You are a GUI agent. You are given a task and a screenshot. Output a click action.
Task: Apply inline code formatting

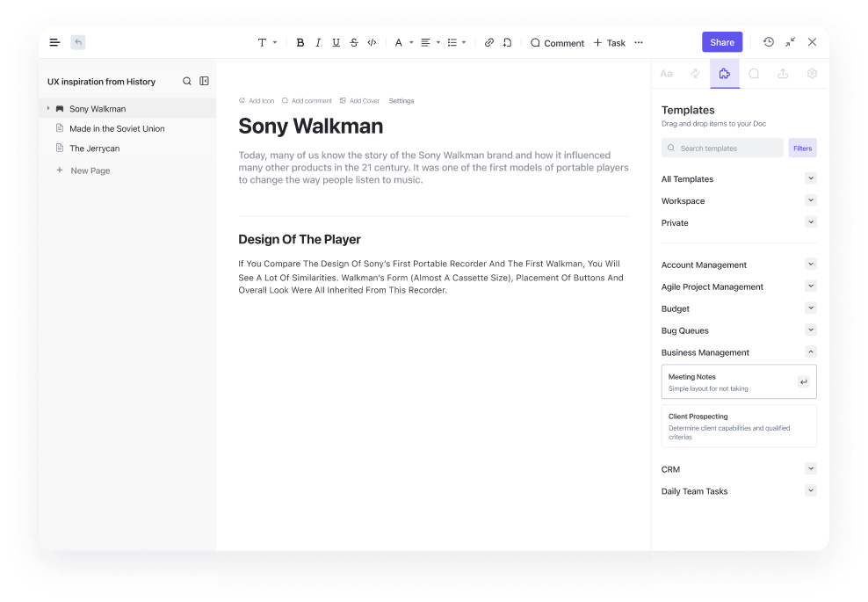point(372,43)
